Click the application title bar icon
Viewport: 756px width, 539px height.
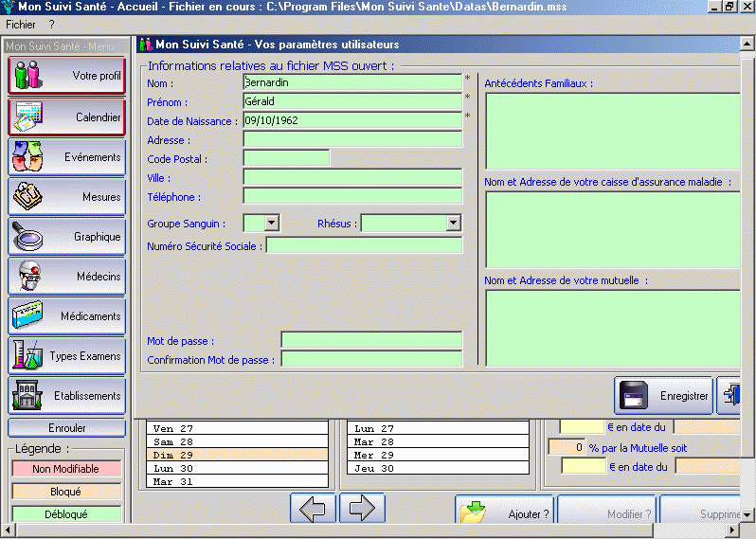coord(8,7)
